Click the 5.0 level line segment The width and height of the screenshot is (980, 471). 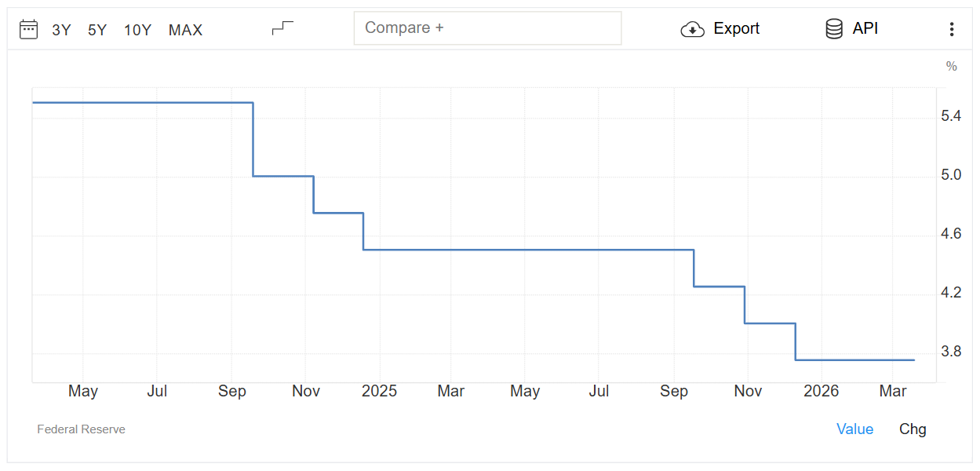click(283, 176)
